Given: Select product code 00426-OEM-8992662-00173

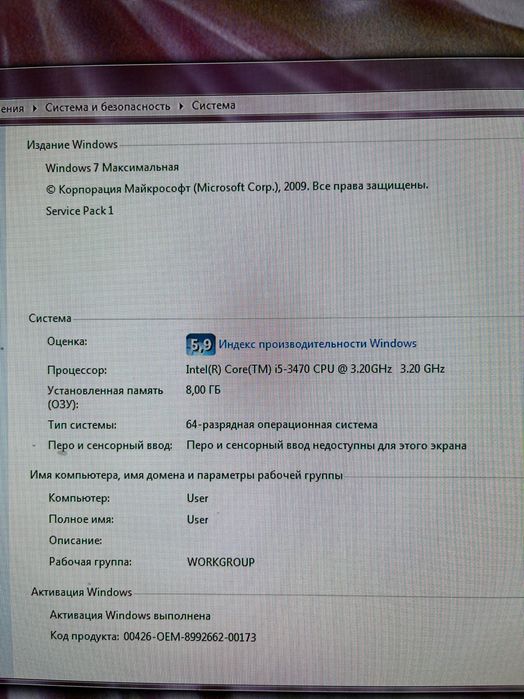Looking at the screenshot, I should tap(190, 637).
